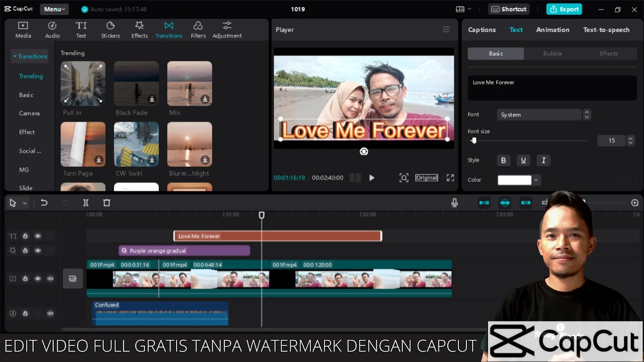Click the microphone icon to record voiceover
644x362 pixels.
click(x=455, y=203)
